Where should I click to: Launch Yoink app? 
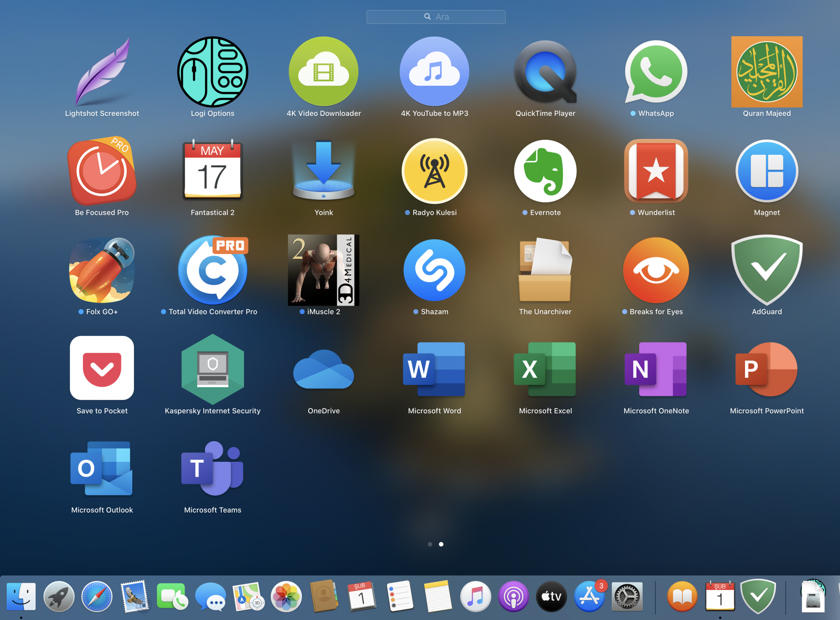tap(323, 170)
